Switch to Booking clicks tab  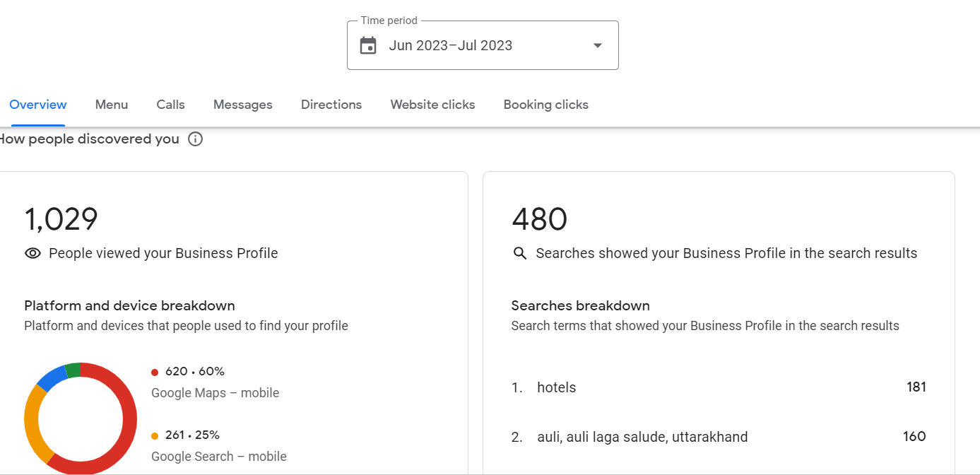click(x=545, y=105)
